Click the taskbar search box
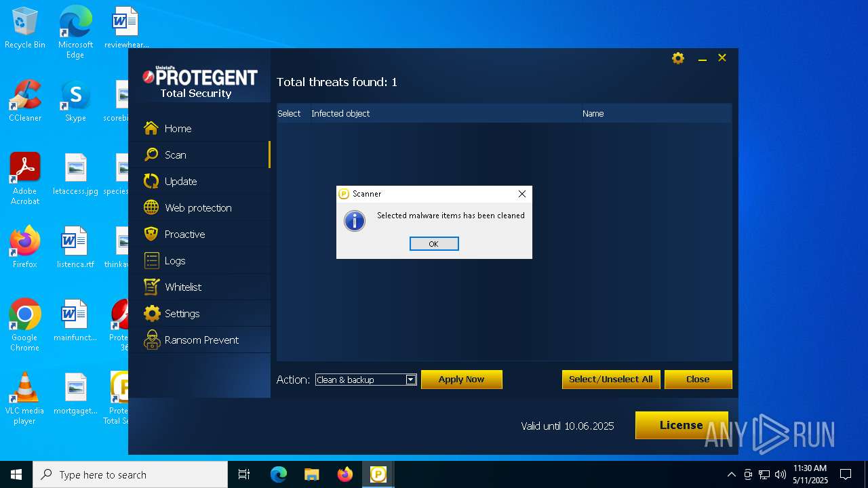This screenshot has width=868, height=488. tap(130, 474)
